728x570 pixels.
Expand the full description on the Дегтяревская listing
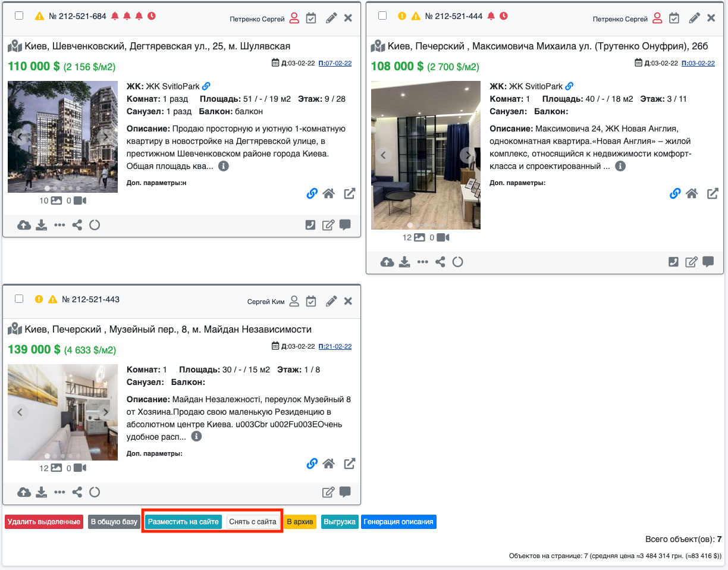click(224, 166)
